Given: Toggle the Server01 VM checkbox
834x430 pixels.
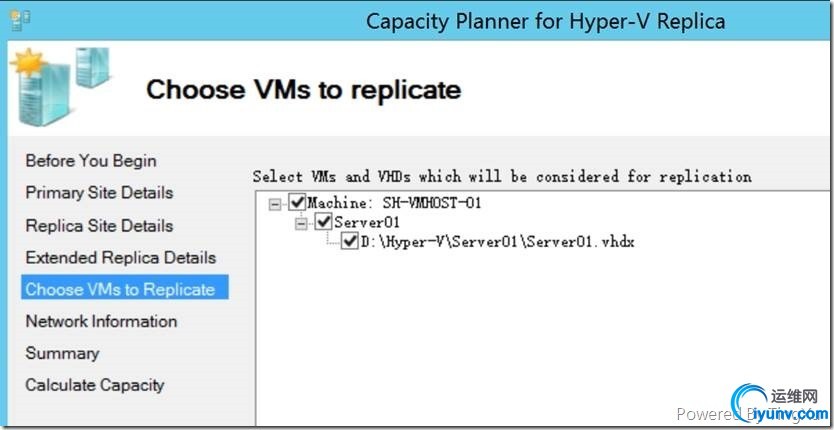Looking at the screenshot, I should 324,222.
